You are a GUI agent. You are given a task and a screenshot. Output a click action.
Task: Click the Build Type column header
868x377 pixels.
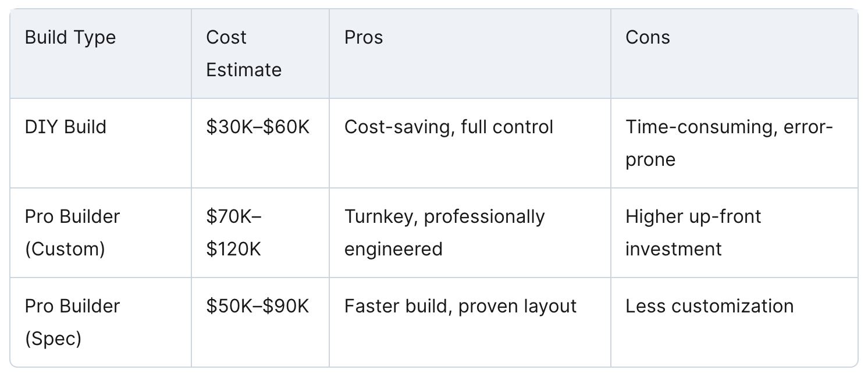coord(70,38)
